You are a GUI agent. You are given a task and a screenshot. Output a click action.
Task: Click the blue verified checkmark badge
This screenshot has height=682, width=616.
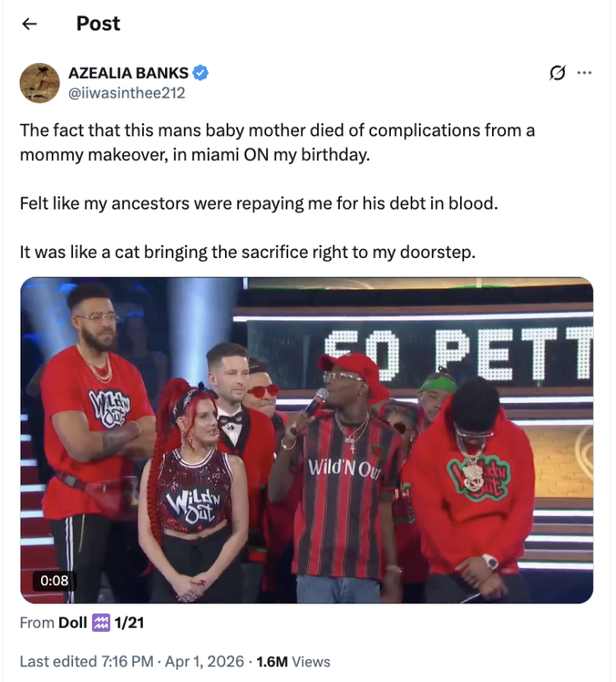pos(200,72)
